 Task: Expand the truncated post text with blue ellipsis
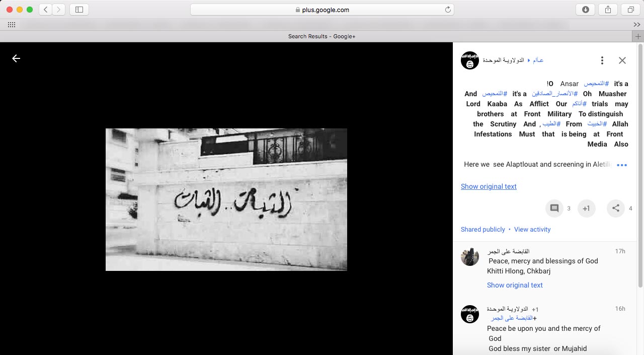point(622,165)
